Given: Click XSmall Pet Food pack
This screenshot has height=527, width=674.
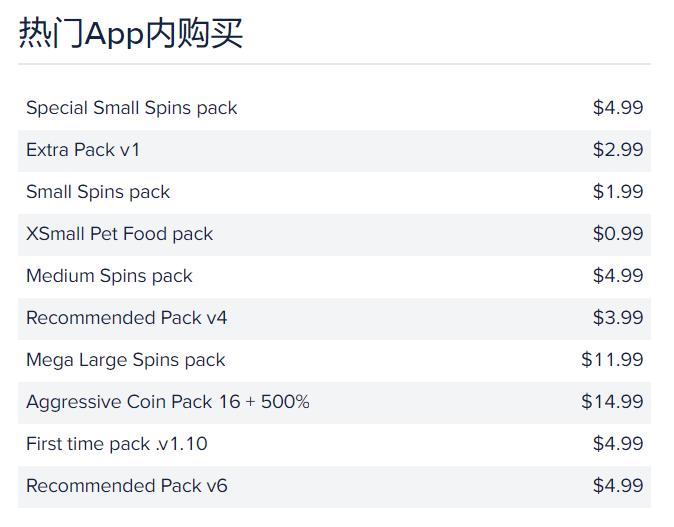Looking at the screenshot, I should [120, 234].
